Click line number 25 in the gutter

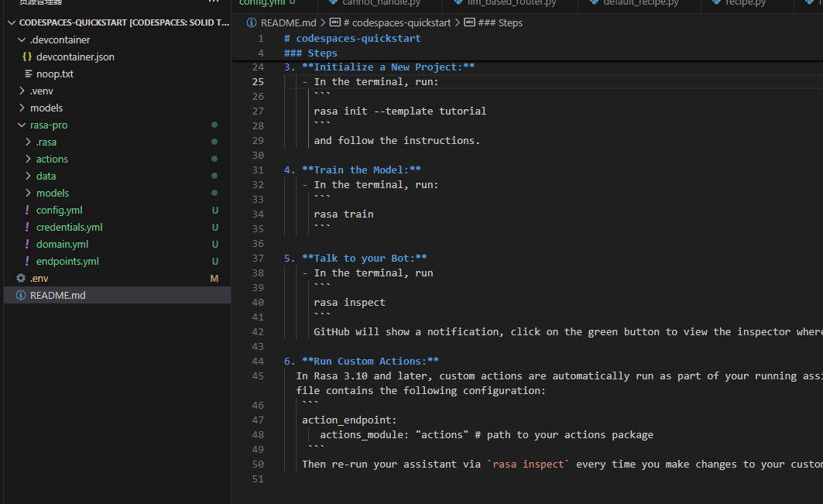click(x=258, y=82)
